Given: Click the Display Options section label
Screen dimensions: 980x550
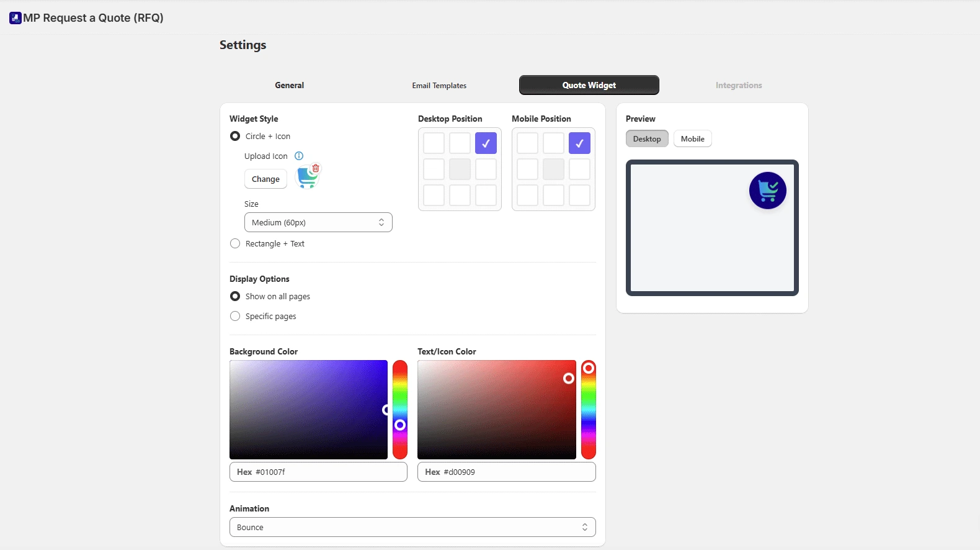Looking at the screenshot, I should pyautogui.click(x=259, y=279).
